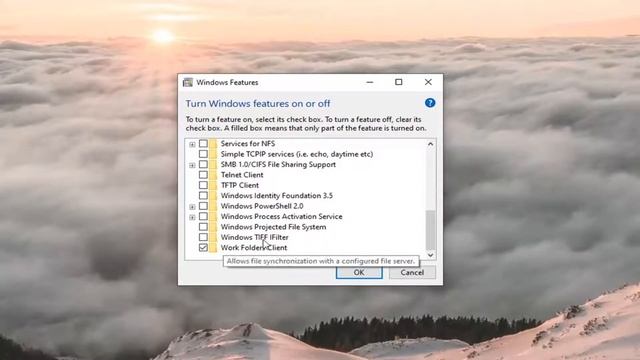Click the blue help question mark icon
This screenshot has height=360, width=640.
tap(430, 103)
